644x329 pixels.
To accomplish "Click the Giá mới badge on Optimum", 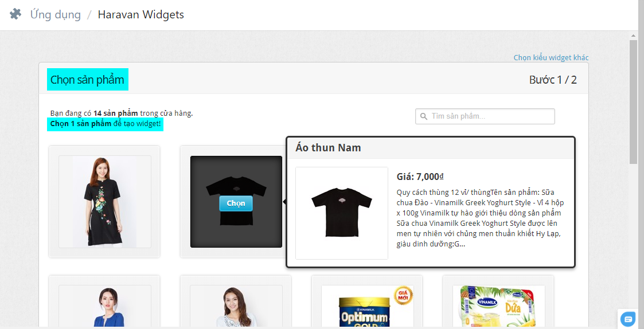I will pos(403,296).
